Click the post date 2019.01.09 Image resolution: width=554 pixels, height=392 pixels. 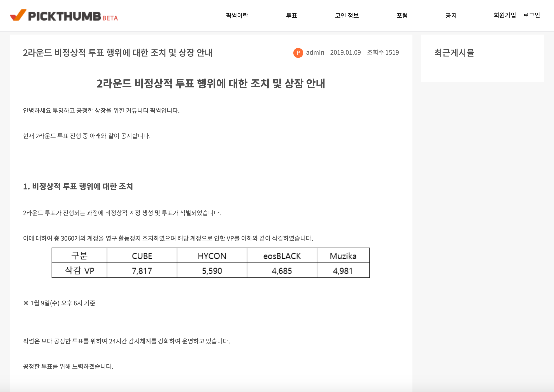pyautogui.click(x=345, y=53)
